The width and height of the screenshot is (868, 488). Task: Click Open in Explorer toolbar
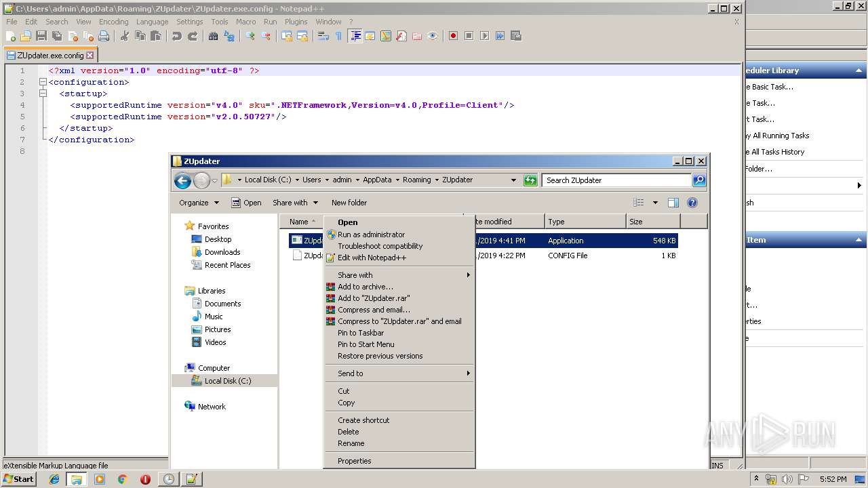click(246, 203)
